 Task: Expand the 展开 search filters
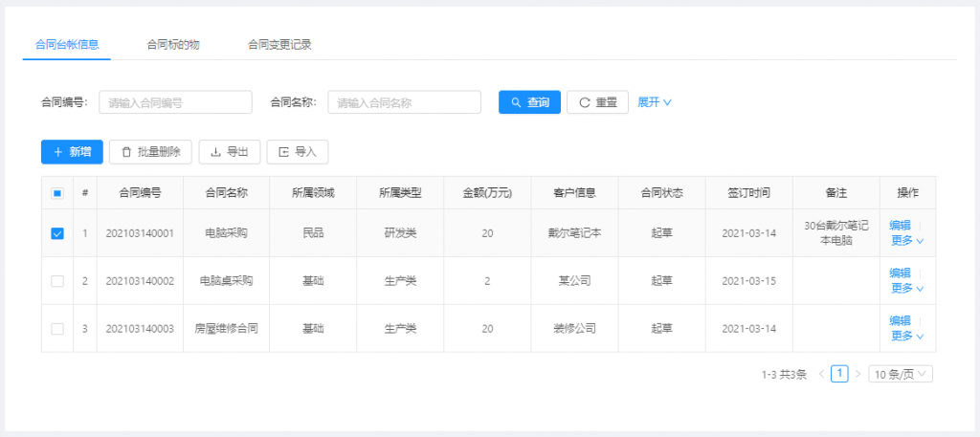point(655,102)
